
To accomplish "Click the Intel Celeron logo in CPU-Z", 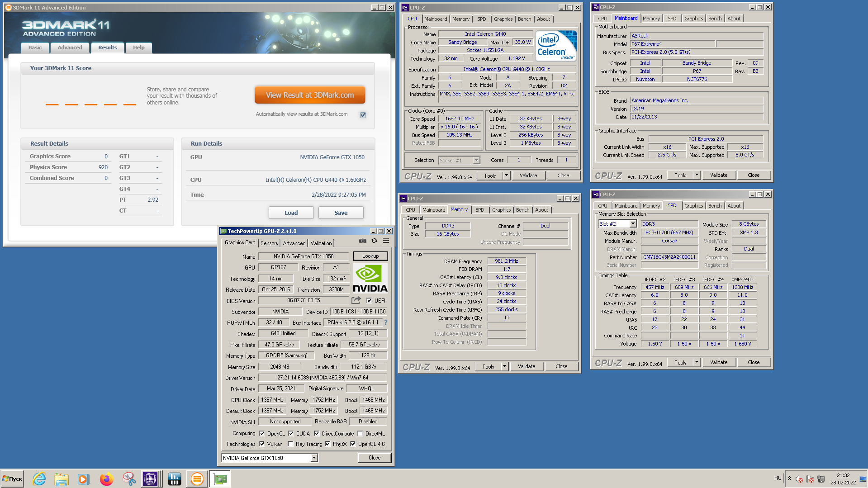I will click(556, 46).
